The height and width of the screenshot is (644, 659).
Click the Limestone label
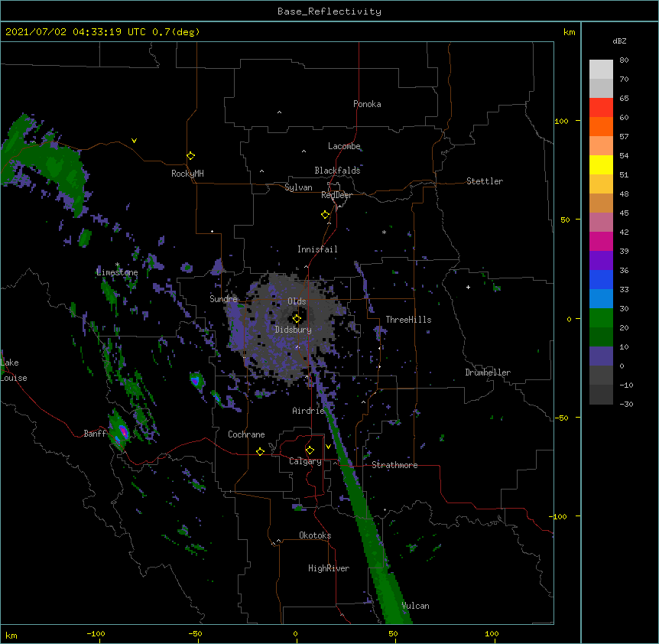pos(117,272)
